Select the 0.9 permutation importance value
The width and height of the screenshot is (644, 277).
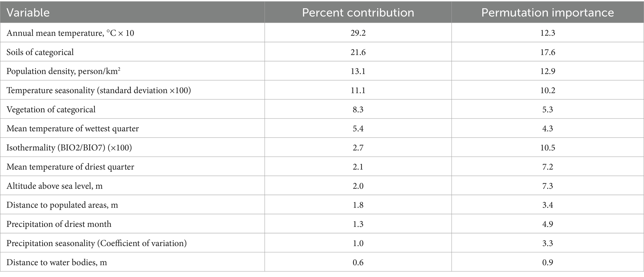coord(547,262)
